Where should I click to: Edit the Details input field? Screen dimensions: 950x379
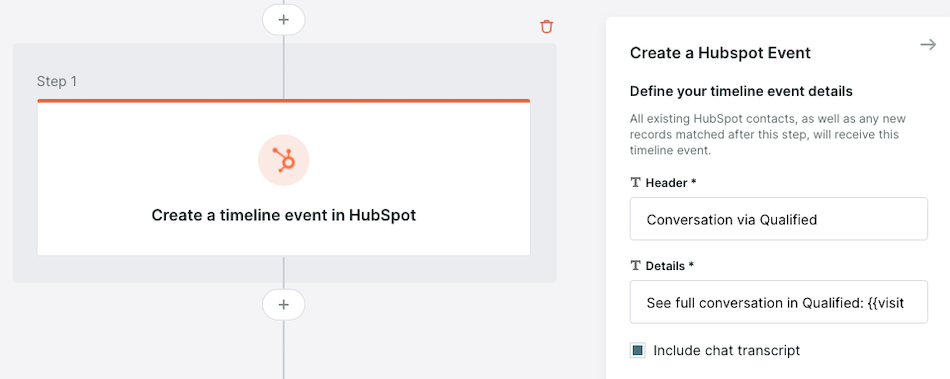[779, 302]
